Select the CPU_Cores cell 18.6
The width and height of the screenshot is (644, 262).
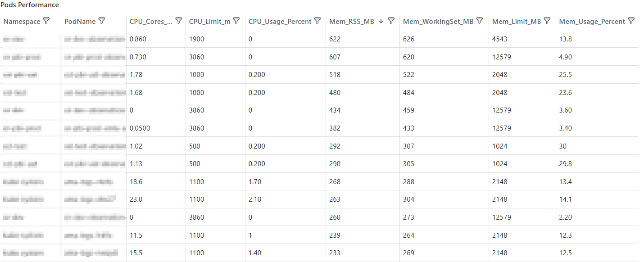click(x=136, y=182)
